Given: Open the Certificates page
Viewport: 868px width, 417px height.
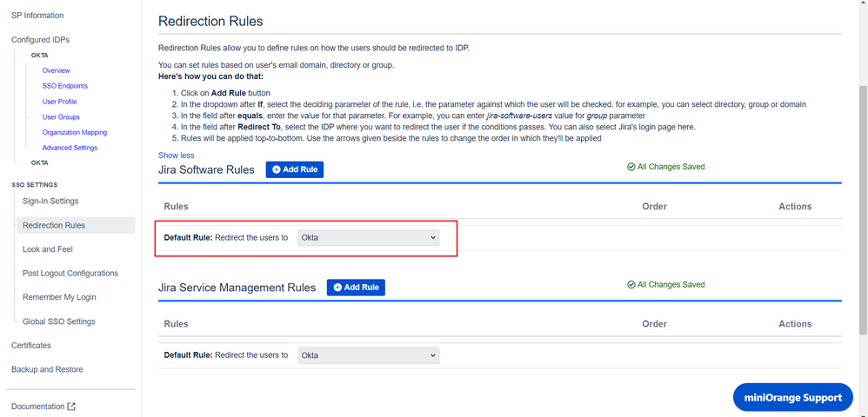Looking at the screenshot, I should click(31, 346).
